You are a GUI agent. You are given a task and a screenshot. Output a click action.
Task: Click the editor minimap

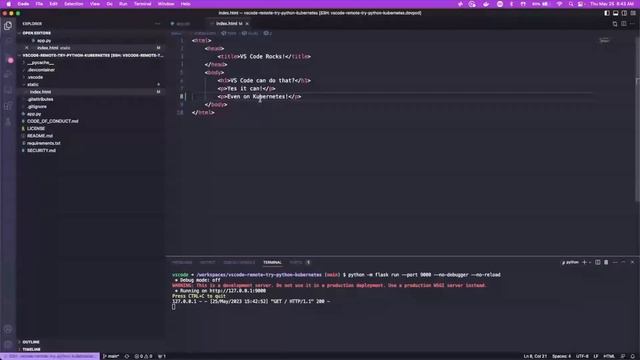click(604, 40)
